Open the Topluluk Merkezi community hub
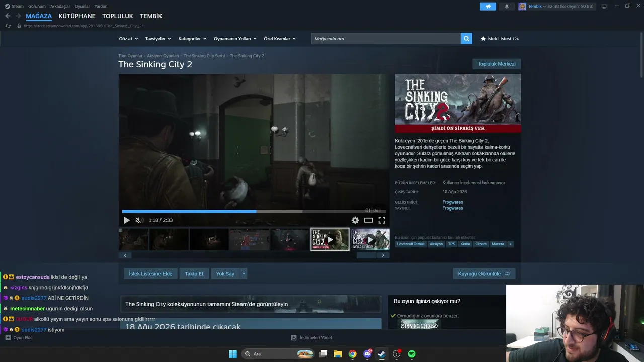 point(497,64)
